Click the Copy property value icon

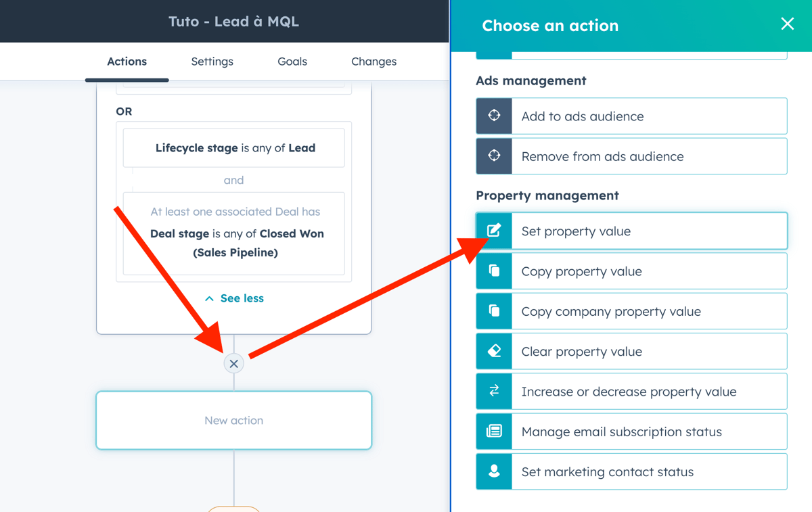point(494,271)
